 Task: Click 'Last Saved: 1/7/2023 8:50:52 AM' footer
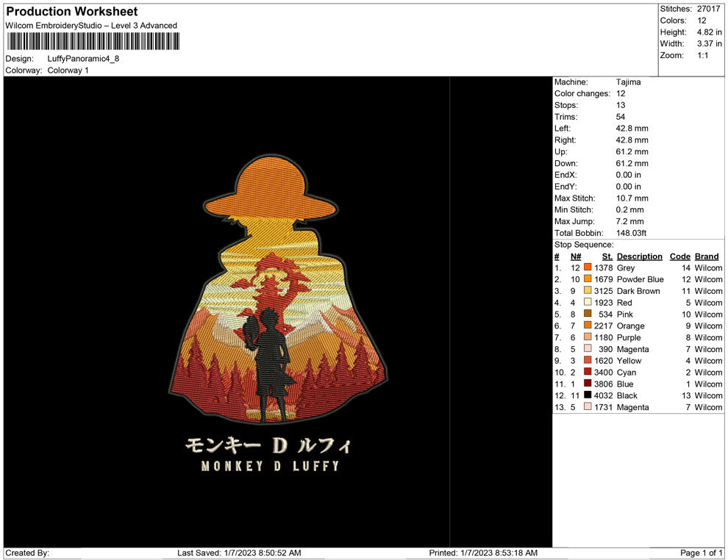click(x=239, y=553)
